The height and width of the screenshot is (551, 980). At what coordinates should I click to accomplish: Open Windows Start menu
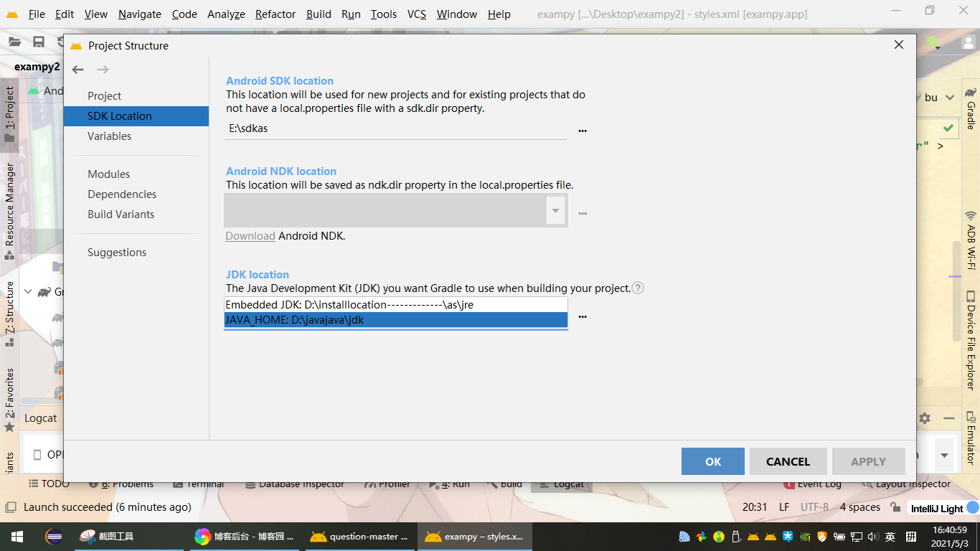click(17, 537)
